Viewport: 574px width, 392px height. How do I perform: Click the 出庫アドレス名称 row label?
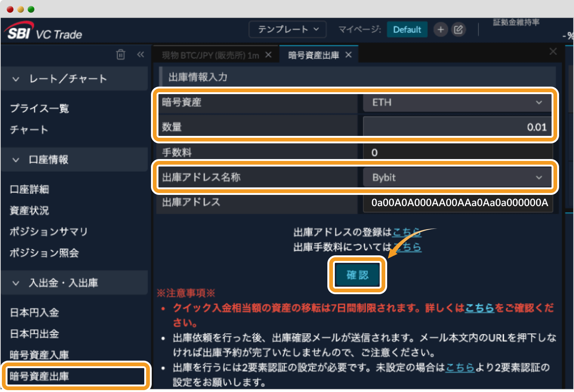point(201,177)
